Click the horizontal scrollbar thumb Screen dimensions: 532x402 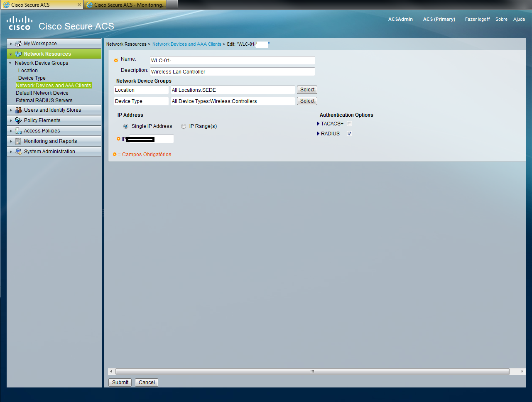tap(312, 371)
